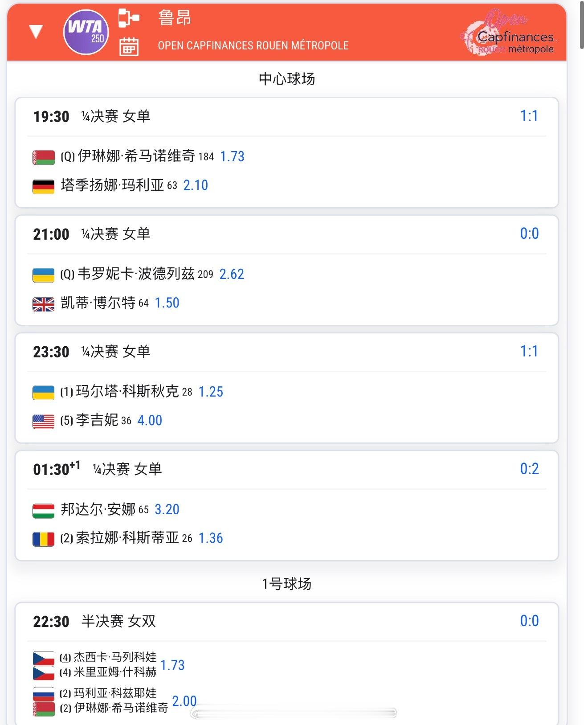588x725 pixels.
Task: Open the tournament bracket draw icon
Action: click(x=129, y=18)
